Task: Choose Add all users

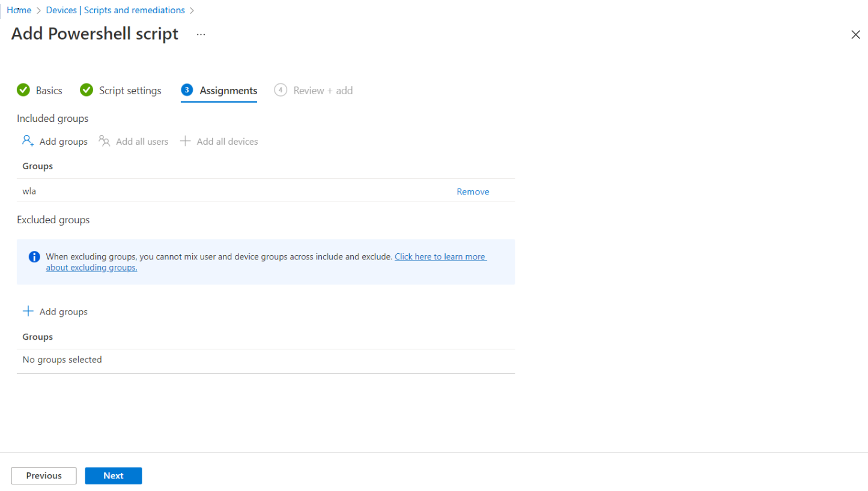Action: coord(133,142)
